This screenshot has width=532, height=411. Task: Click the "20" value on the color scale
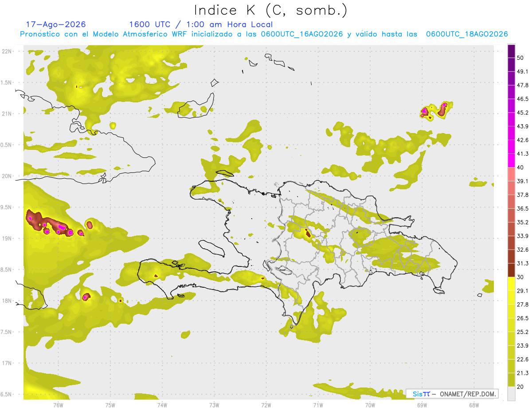[521, 387]
